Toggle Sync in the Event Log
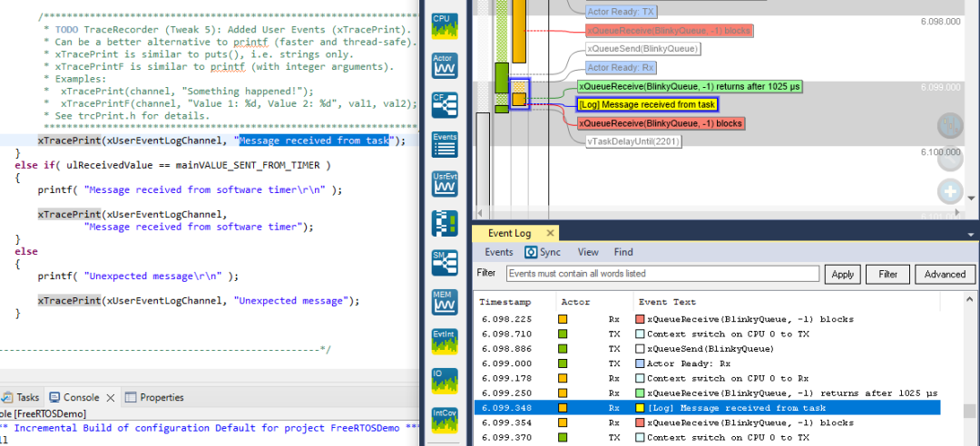The height and width of the screenshot is (446, 980). tap(544, 252)
